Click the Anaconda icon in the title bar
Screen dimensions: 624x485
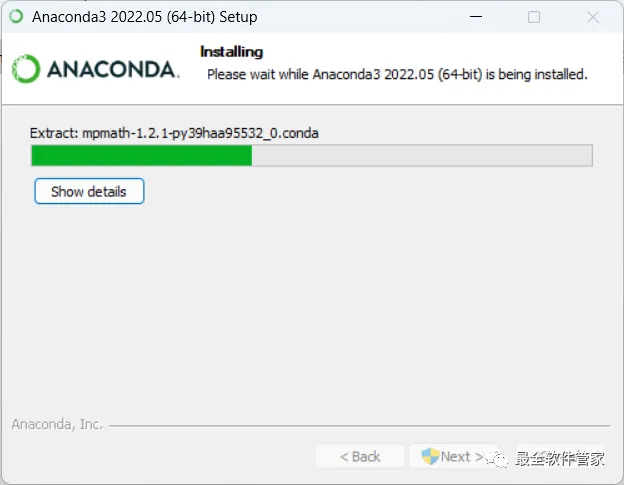(16, 16)
